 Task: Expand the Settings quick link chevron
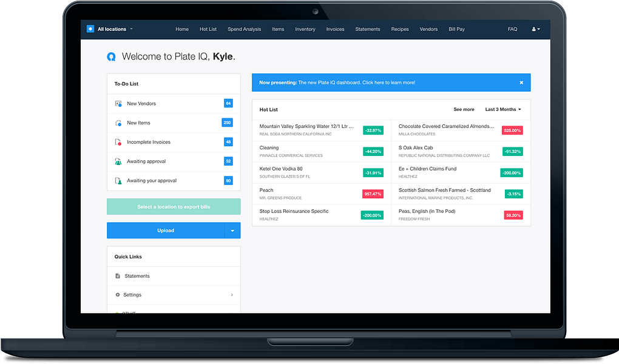[x=232, y=295]
